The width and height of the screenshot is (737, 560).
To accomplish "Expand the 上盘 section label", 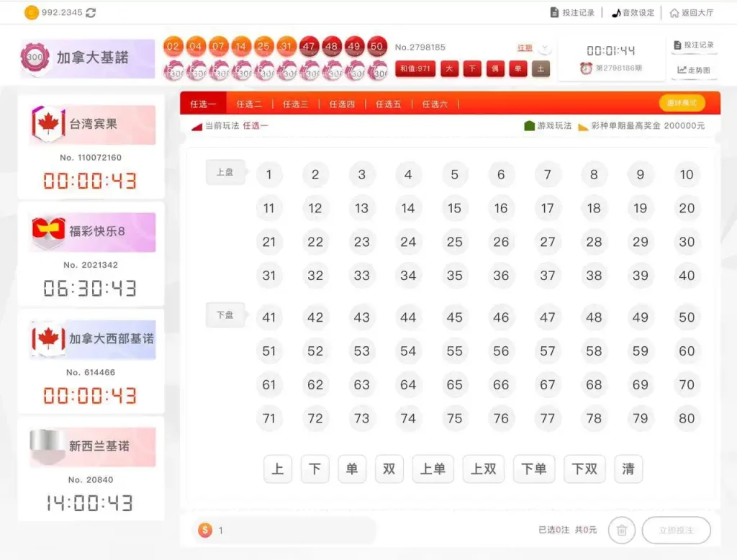I will tap(225, 173).
